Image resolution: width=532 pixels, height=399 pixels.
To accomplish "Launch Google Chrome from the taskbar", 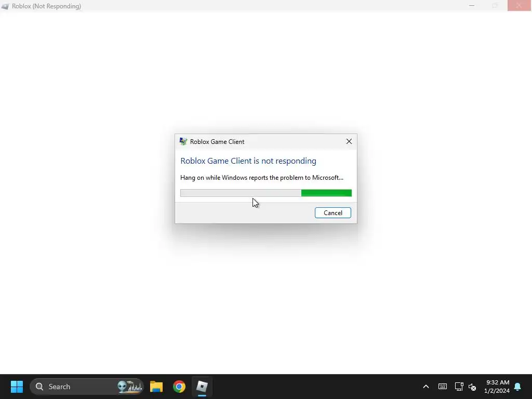I will pos(179,387).
